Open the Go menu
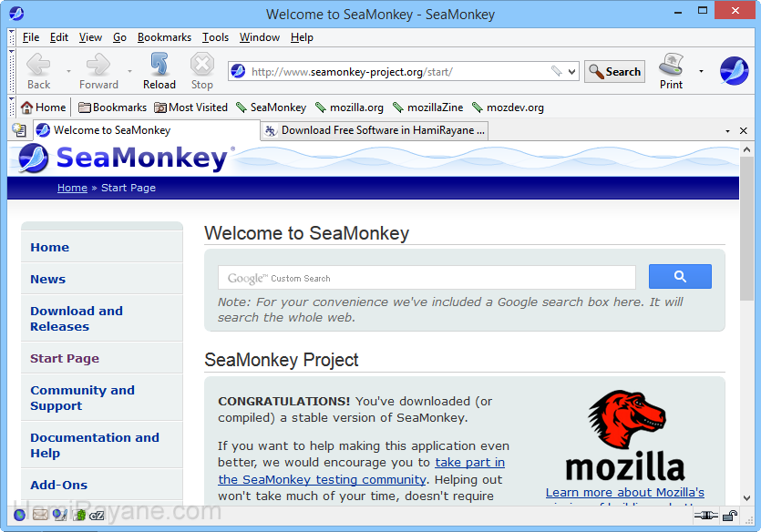This screenshot has width=761, height=532. tap(119, 37)
